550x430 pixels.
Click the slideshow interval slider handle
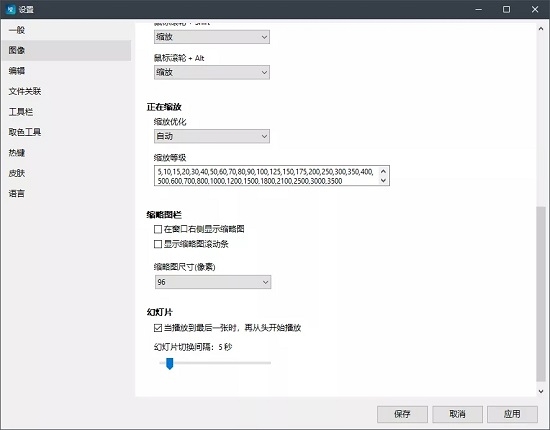(x=169, y=363)
